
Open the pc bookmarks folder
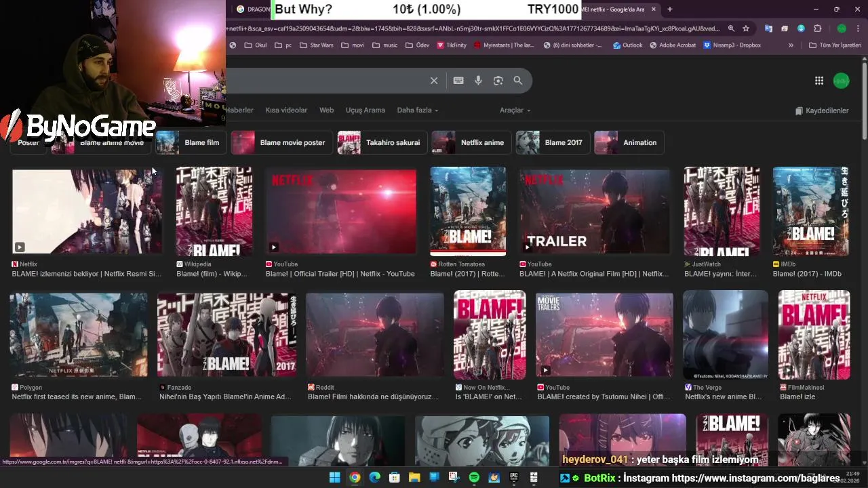[x=283, y=45]
